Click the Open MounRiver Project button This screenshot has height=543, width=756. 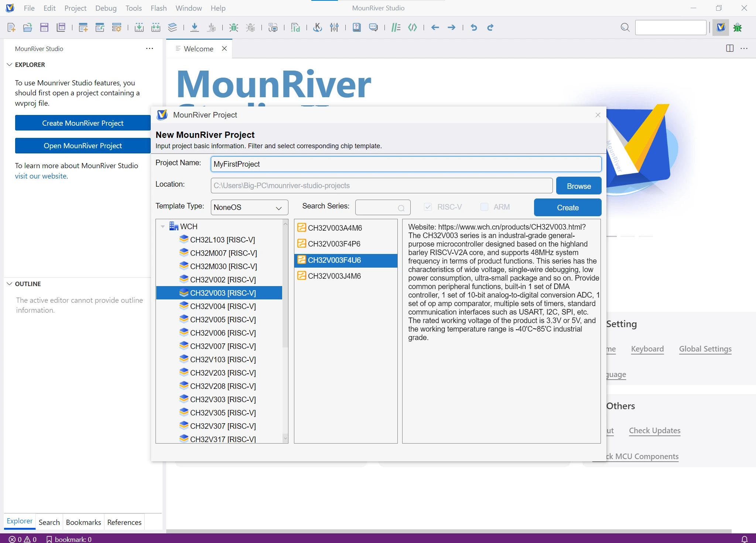point(83,146)
